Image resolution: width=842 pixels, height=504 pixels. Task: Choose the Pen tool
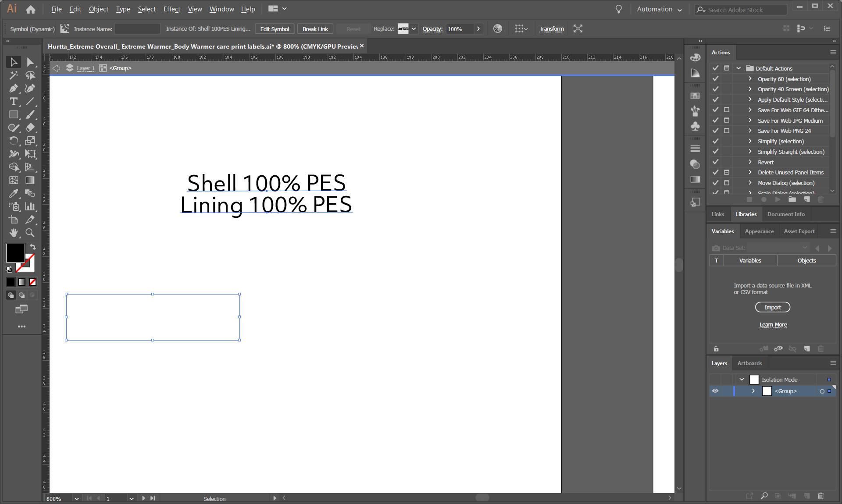[x=14, y=88]
